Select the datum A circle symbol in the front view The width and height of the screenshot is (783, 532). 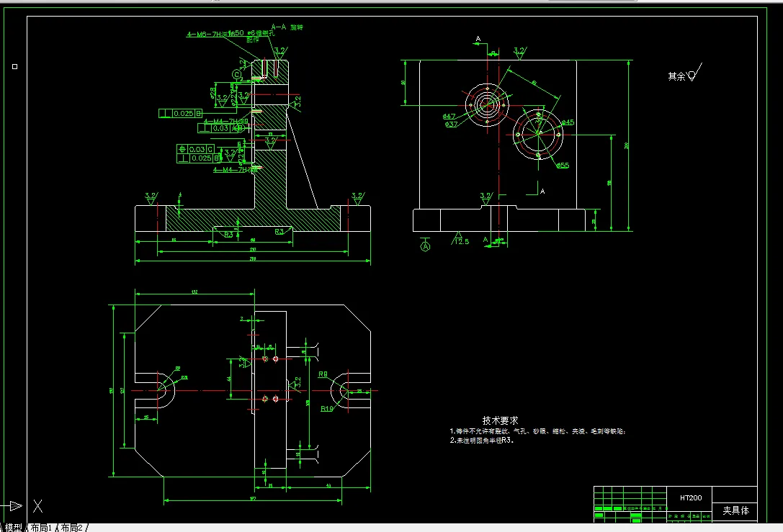[x=425, y=246]
